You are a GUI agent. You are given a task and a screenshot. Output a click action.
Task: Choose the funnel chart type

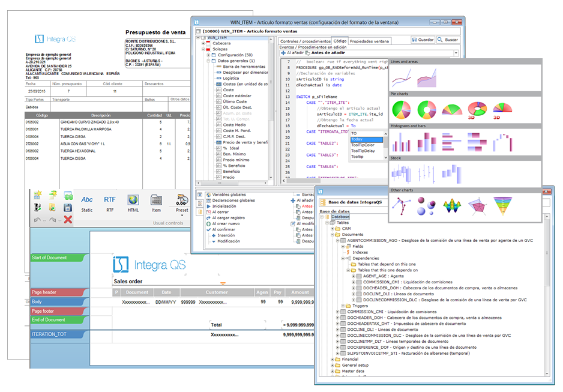pyautogui.click(x=503, y=206)
